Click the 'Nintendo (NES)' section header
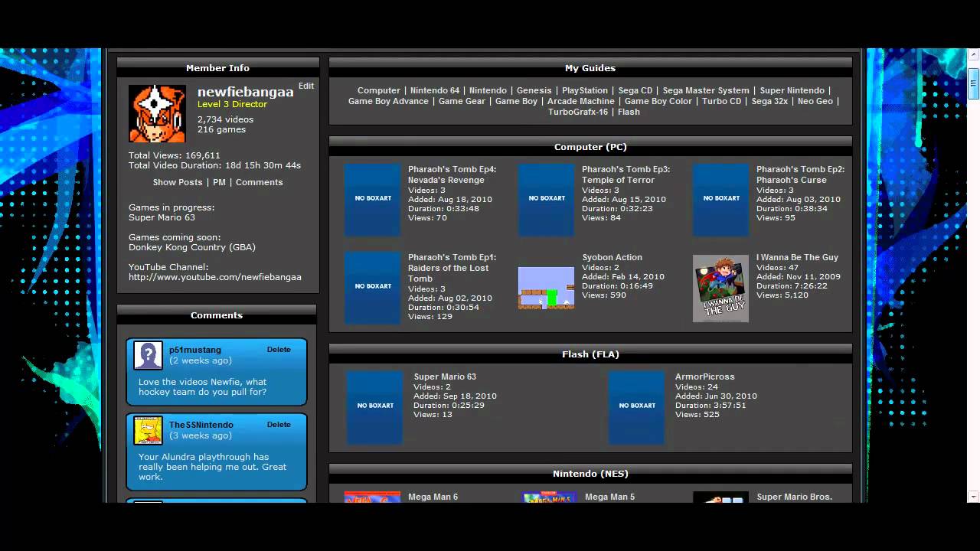Viewport: 980px width, 551px height. pyautogui.click(x=590, y=474)
